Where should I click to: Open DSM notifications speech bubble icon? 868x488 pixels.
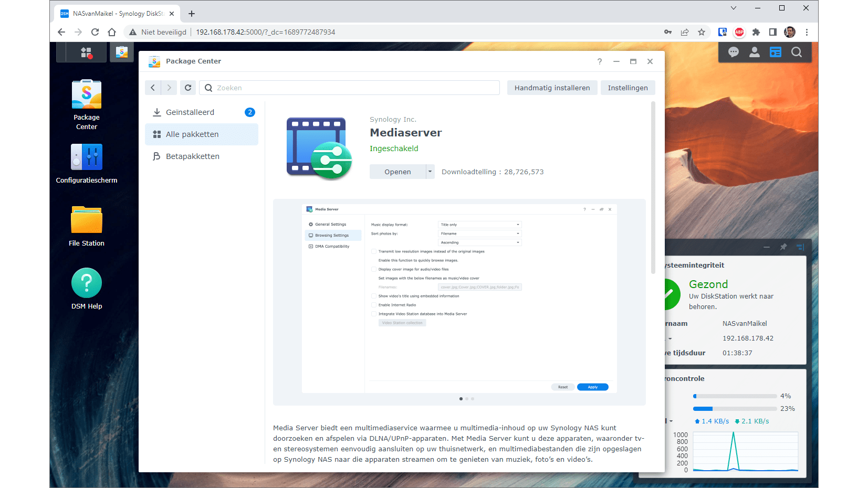click(734, 52)
